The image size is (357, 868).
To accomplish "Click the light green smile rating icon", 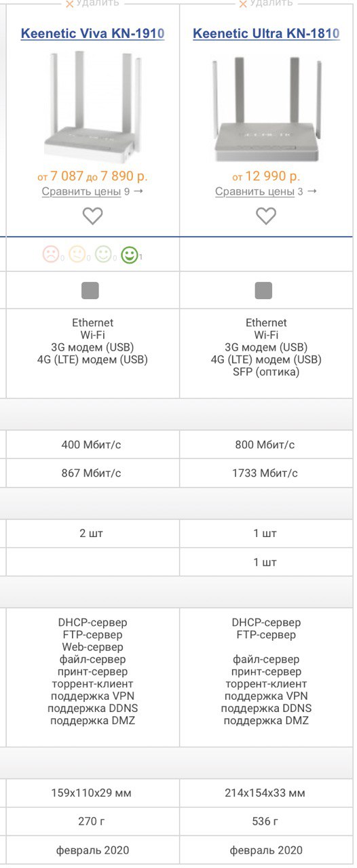I will 103,254.
